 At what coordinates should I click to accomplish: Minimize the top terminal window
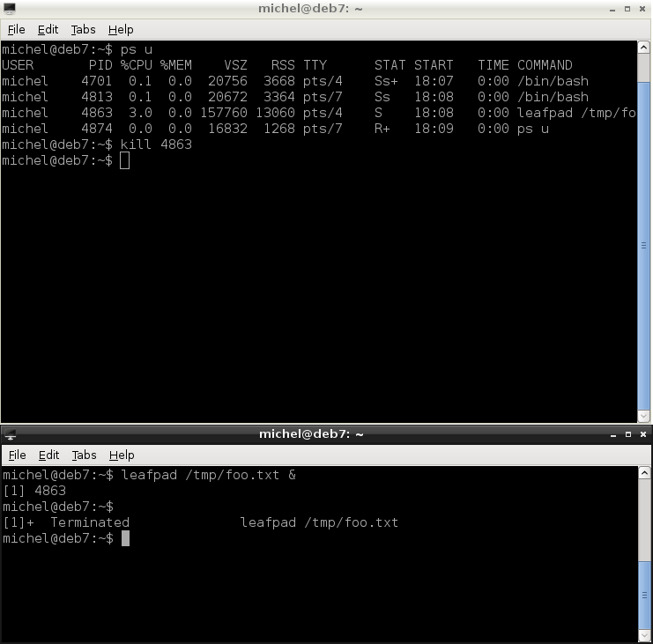[612, 9]
